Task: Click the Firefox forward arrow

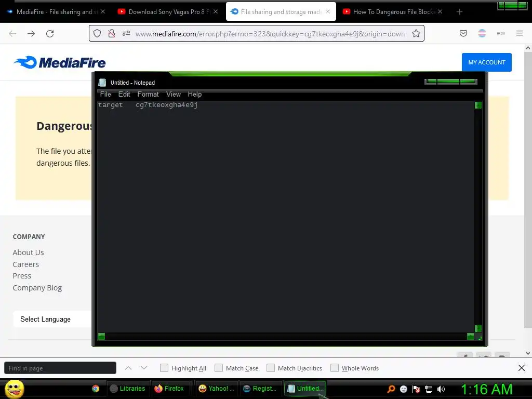Action: click(31, 34)
